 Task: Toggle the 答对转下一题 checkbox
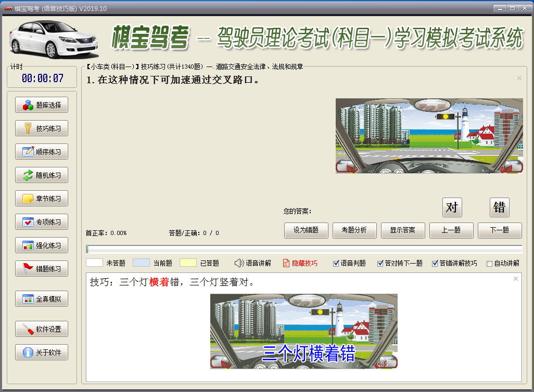(x=380, y=264)
